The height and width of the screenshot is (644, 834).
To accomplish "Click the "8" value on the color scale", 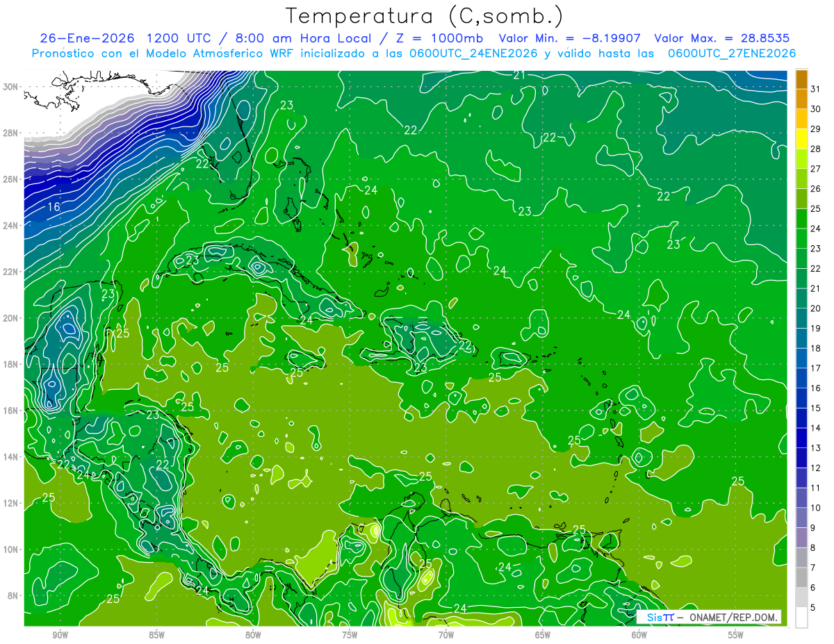I will (x=813, y=547).
